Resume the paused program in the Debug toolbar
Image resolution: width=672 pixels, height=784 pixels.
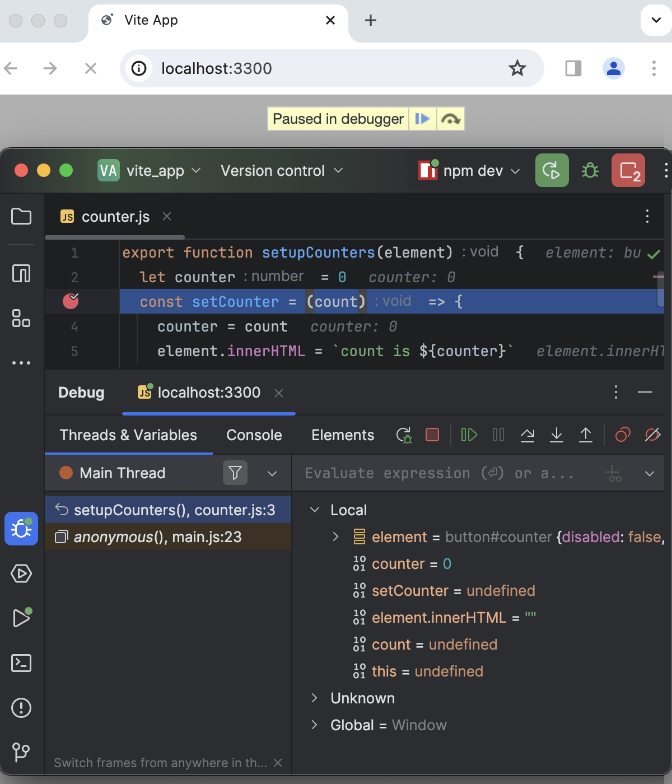(x=468, y=435)
